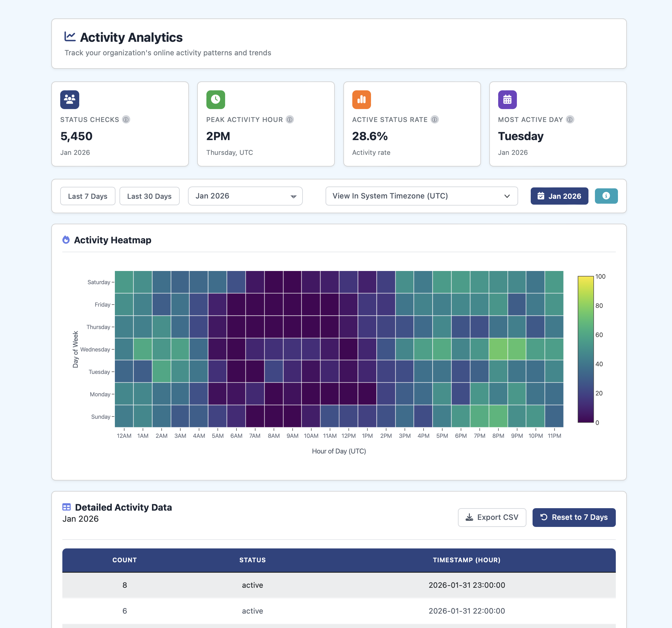Click the users icon on Status Checks card

70,100
